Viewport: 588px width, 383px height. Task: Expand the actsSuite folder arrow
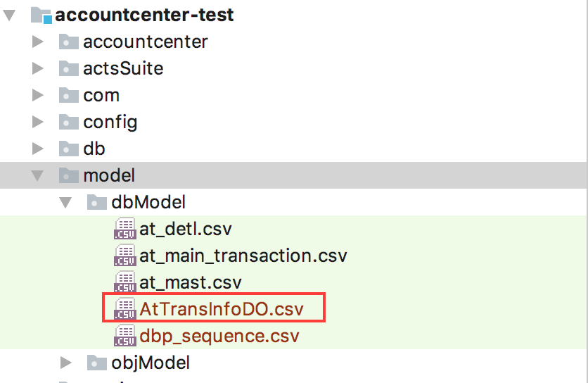pyautogui.click(x=37, y=68)
